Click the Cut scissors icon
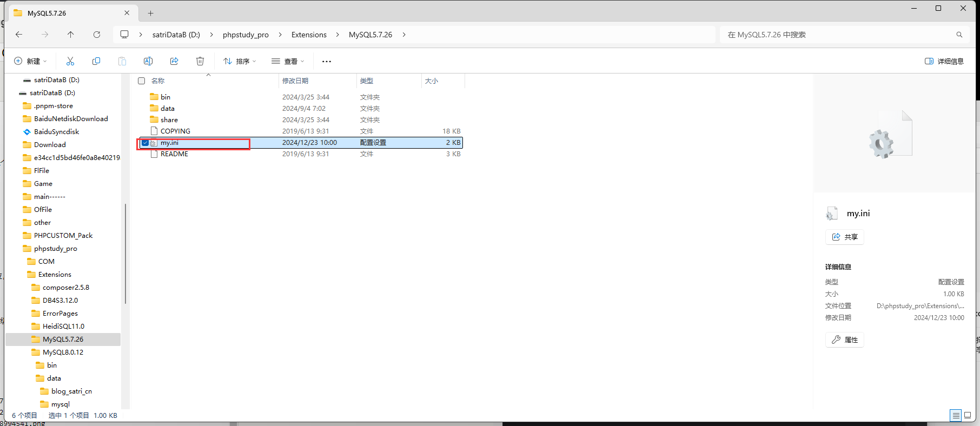The image size is (980, 426). click(70, 61)
